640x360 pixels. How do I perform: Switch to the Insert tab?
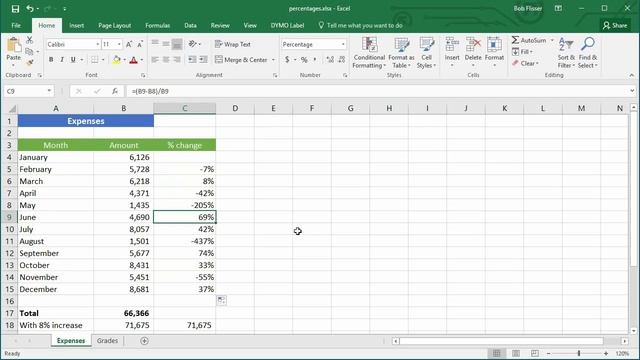76,25
